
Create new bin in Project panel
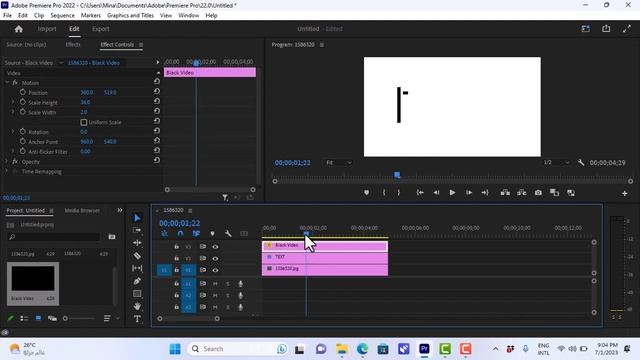pos(112,237)
